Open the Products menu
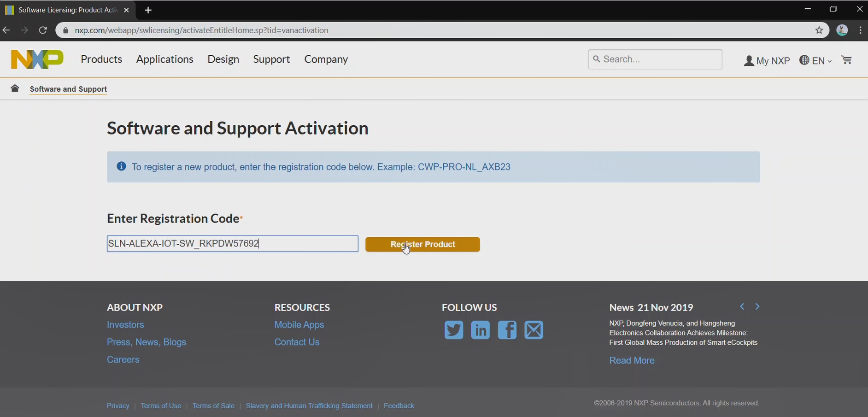 click(101, 59)
